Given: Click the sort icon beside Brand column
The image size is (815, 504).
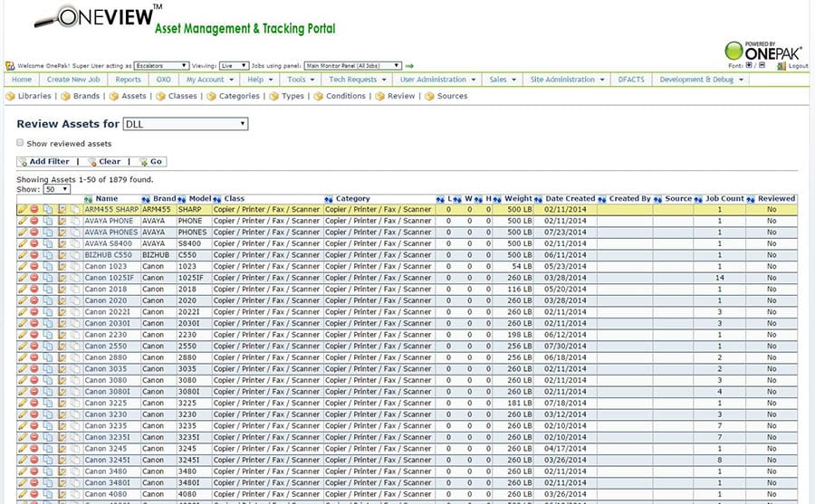Looking at the screenshot, I should [x=146, y=199].
